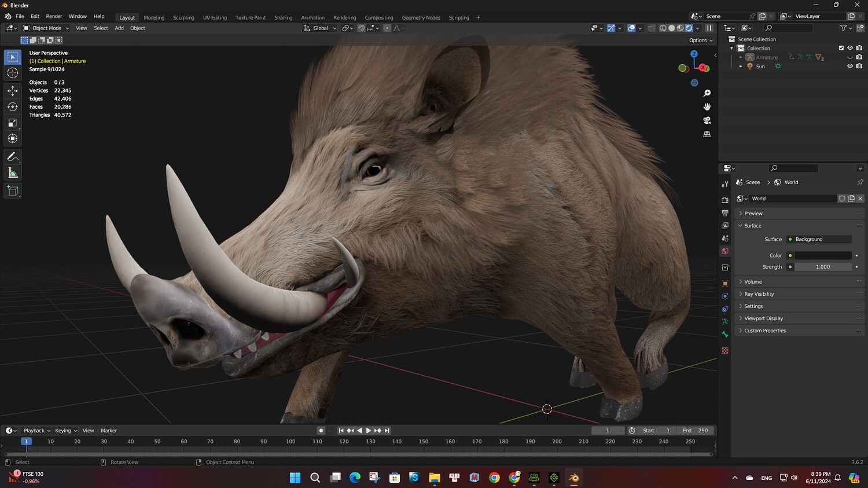Screen dimensions: 868x488
Task: Activate the Rotate tool
Action: point(12,107)
